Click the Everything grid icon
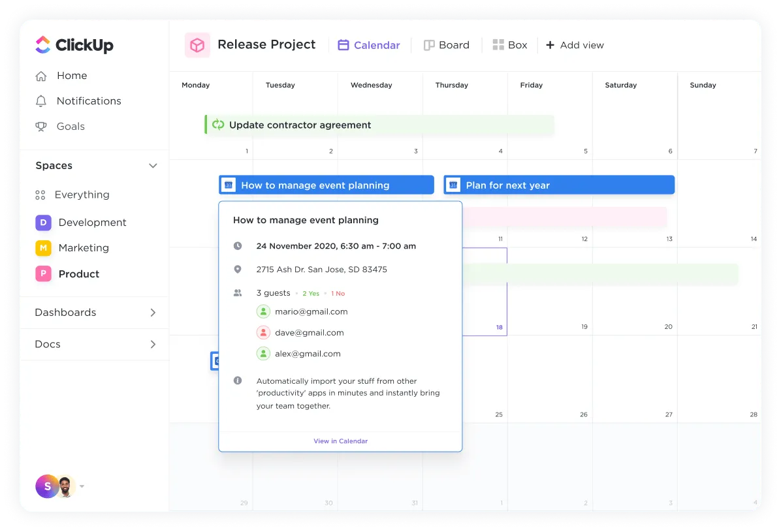 (40, 195)
